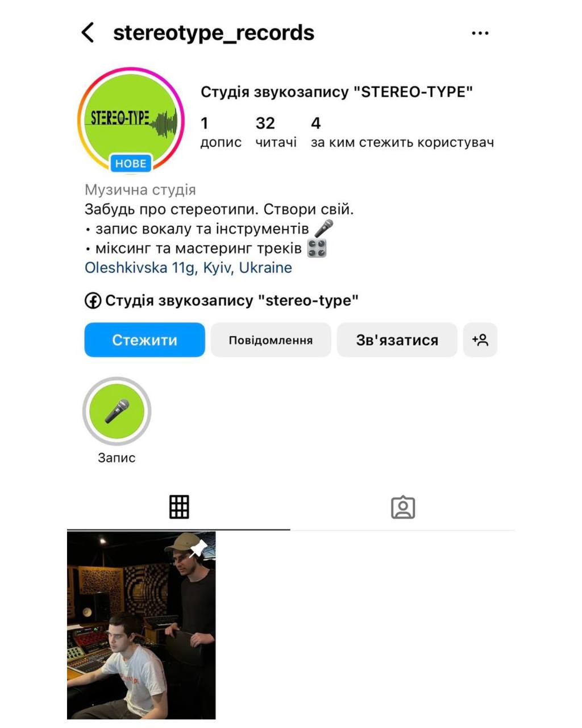View the 32 читачі followers list
The image size is (582, 728).
coord(276,132)
